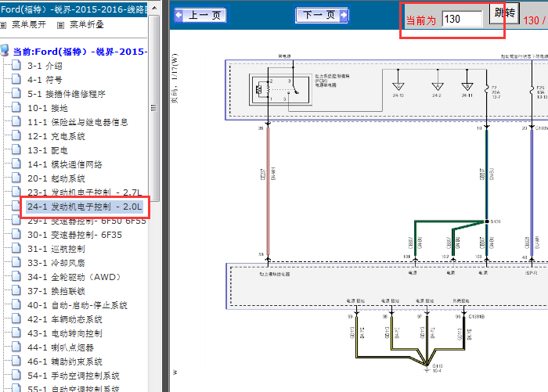Open tree item 3-1 介绍
Image resolution: width=548 pixels, height=392 pixels.
point(45,66)
